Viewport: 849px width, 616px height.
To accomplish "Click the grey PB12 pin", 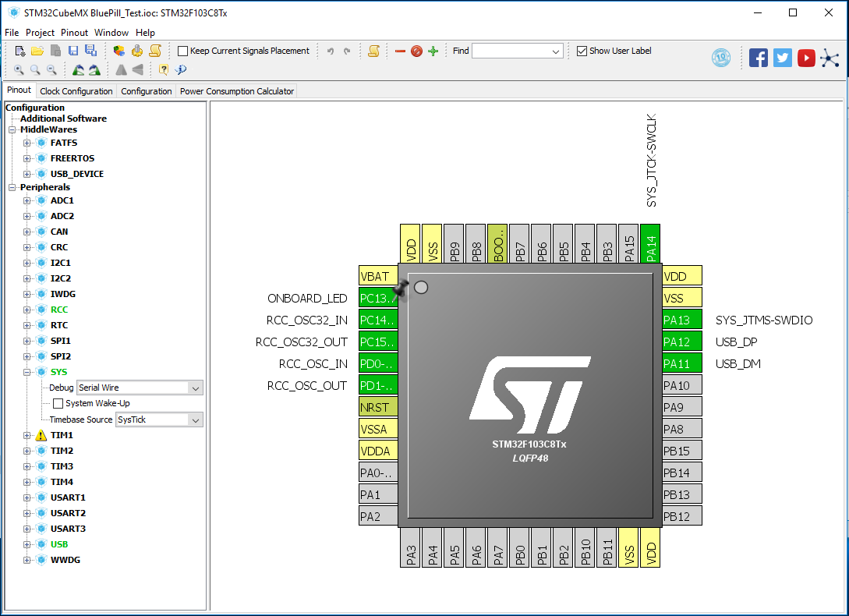I will 682,516.
